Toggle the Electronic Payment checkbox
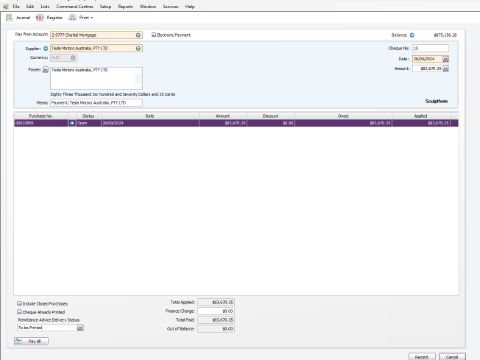480x360 pixels. point(154,35)
